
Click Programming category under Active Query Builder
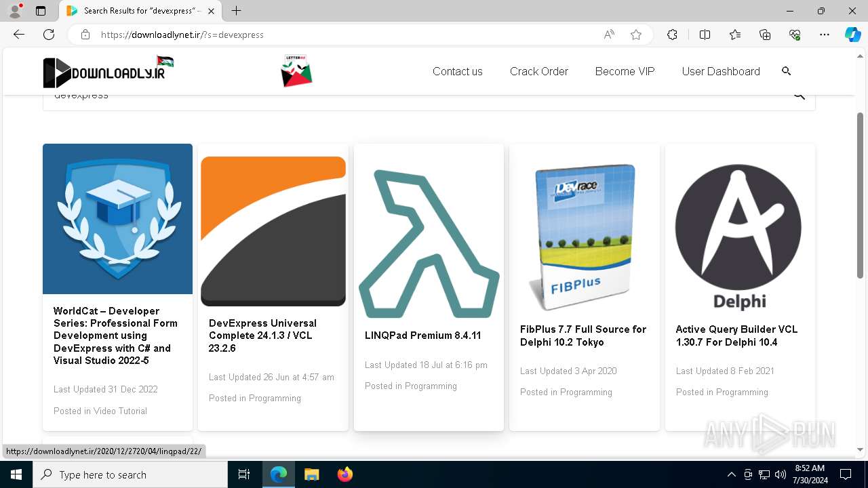click(742, 392)
